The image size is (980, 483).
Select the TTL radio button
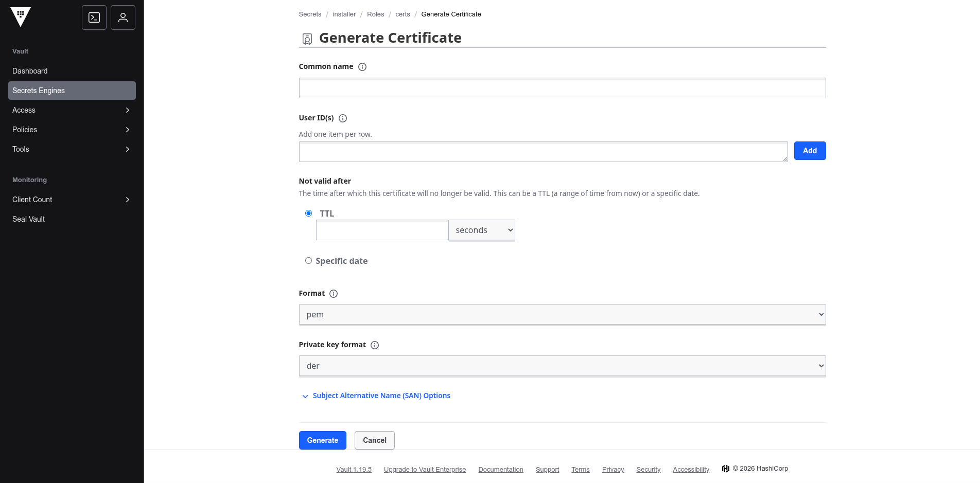309,213
